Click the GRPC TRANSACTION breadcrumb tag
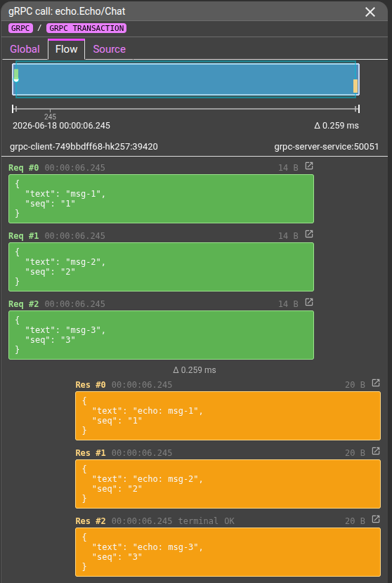This screenshot has width=392, height=583. point(86,28)
